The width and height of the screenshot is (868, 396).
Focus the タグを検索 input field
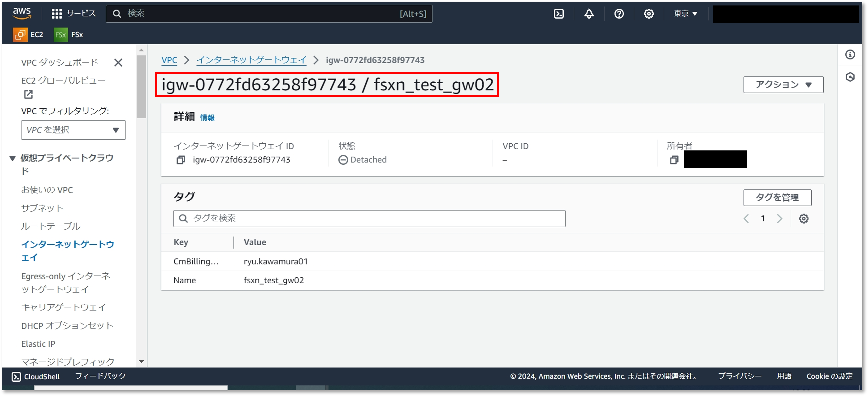point(369,218)
